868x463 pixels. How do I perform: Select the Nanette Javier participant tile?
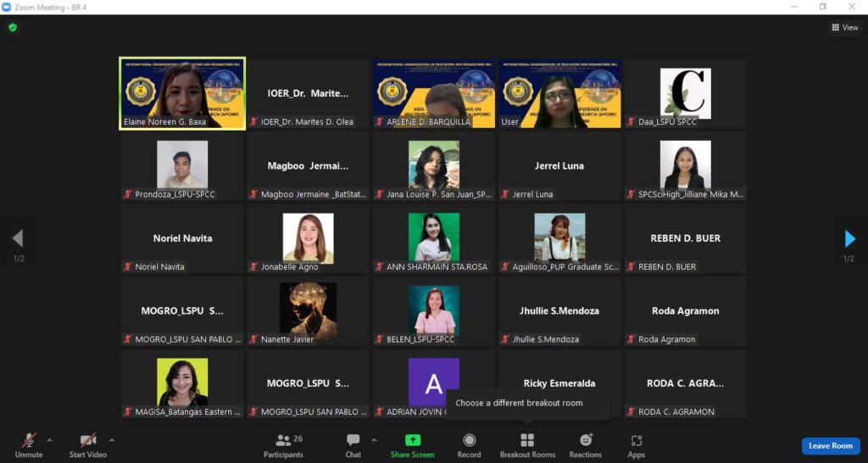coord(308,311)
